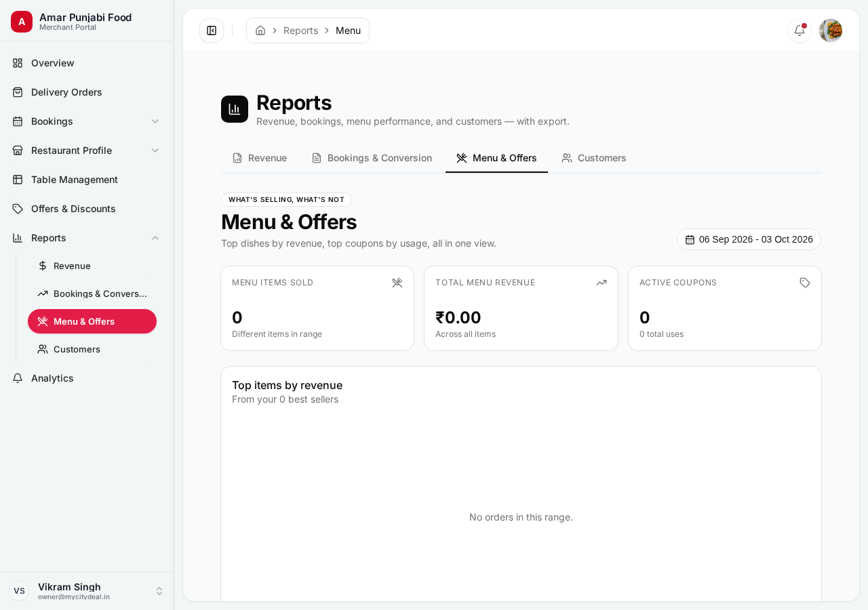This screenshot has height=610, width=868.
Task: Open Table Management page
Action: point(87,180)
